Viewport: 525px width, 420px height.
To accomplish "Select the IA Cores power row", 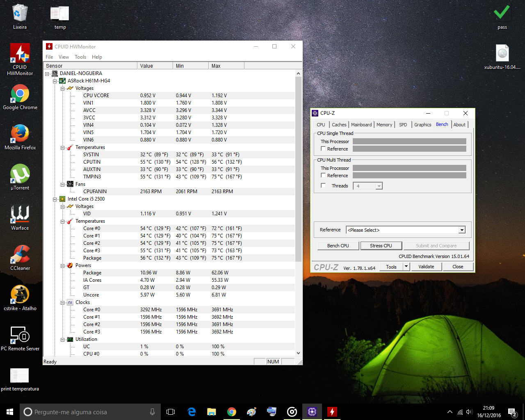I will point(169,280).
